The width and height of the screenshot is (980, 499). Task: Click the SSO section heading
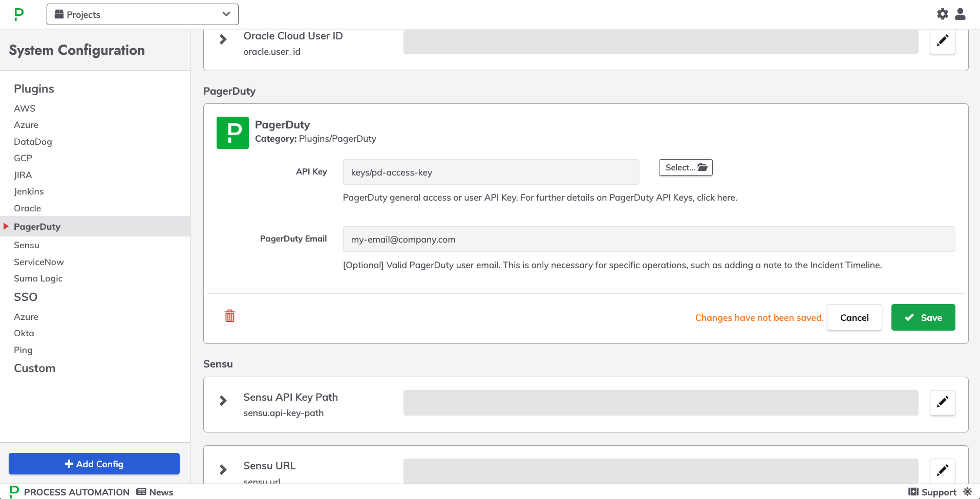coord(26,297)
